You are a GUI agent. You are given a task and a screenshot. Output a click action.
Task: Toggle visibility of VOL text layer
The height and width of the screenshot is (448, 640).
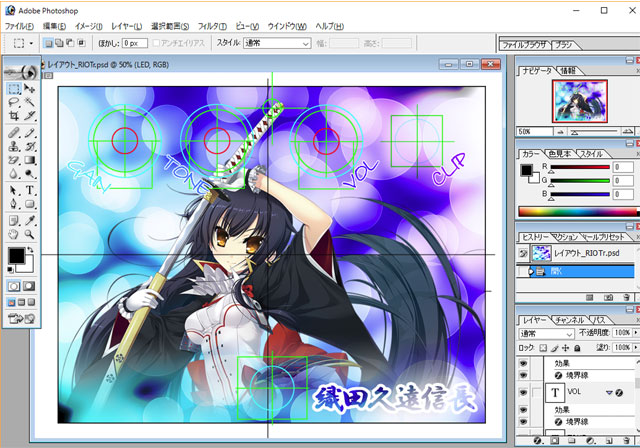pyautogui.click(x=523, y=393)
